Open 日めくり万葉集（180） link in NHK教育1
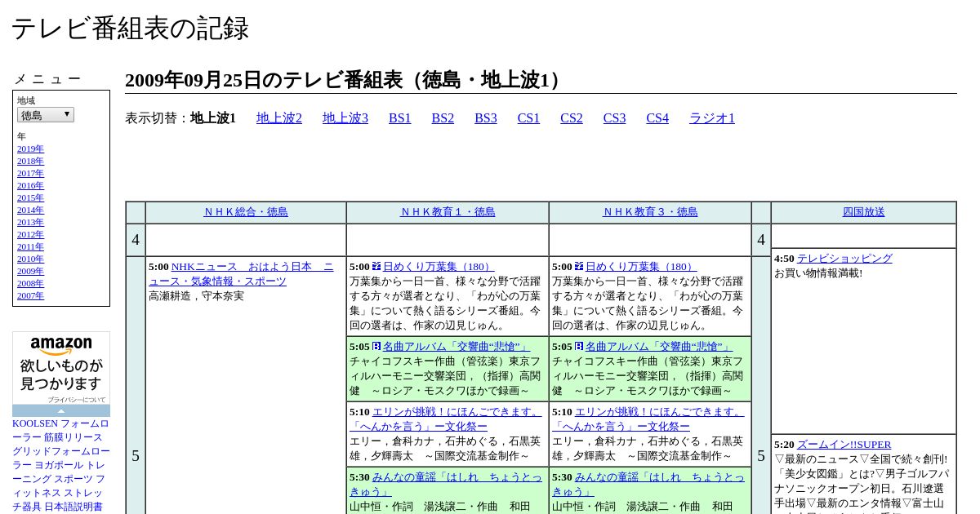 pos(439,267)
